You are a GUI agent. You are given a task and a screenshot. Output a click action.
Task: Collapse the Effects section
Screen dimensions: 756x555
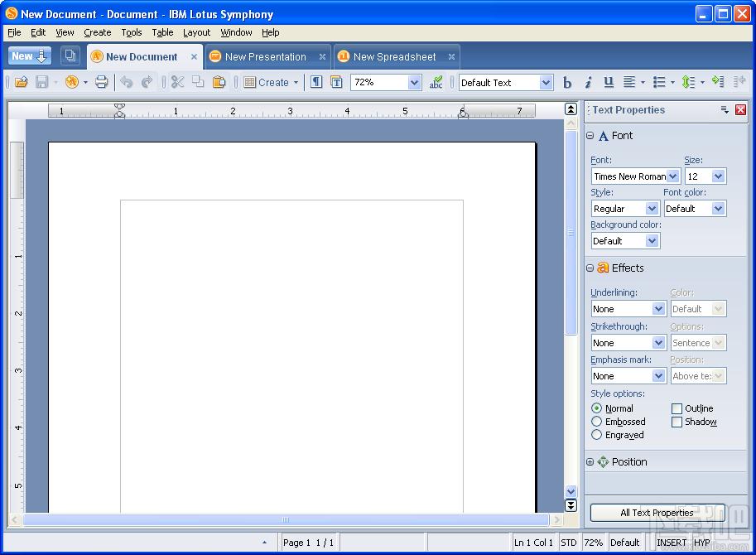point(590,268)
